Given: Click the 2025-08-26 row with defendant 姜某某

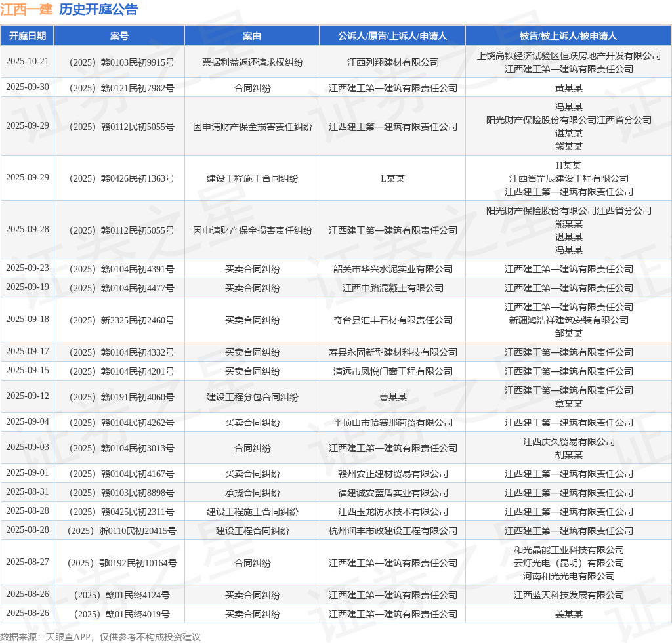Looking at the screenshot, I should click(x=28, y=614).
